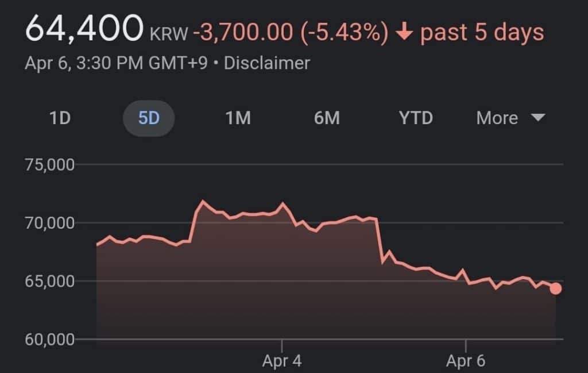The image size is (588, 373).
Task: Open the Disclaimer link
Action: (x=266, y=63)
